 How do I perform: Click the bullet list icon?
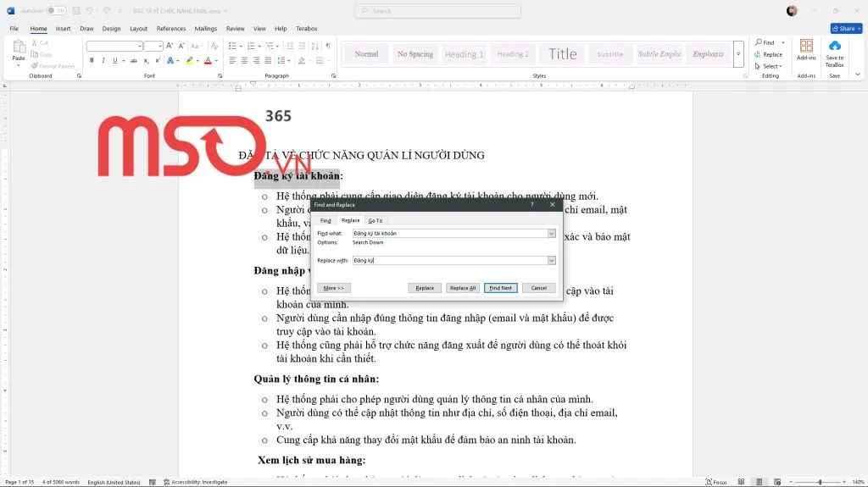(234, 46)
